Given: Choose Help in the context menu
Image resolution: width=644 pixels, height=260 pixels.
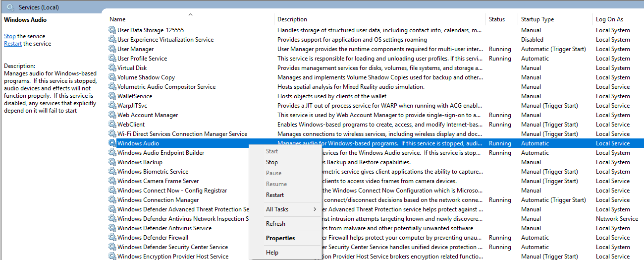Looking at the screenshot, I should (272, 253).
